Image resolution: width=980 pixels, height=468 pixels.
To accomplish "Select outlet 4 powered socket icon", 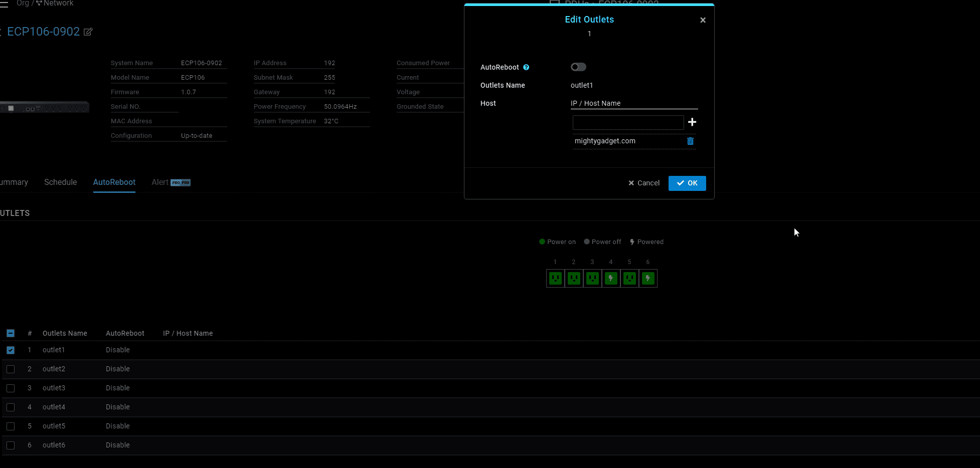I will pos(611,278).
